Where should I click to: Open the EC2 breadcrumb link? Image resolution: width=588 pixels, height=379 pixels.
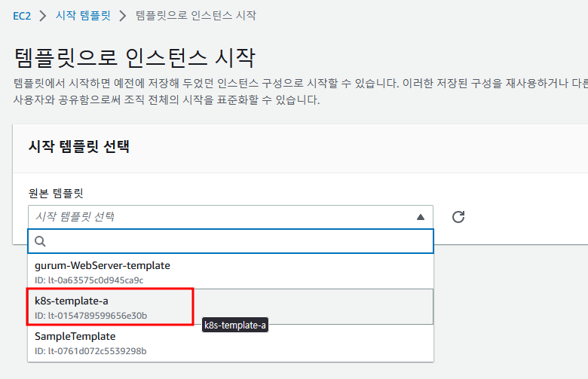(x=22, y=16)
